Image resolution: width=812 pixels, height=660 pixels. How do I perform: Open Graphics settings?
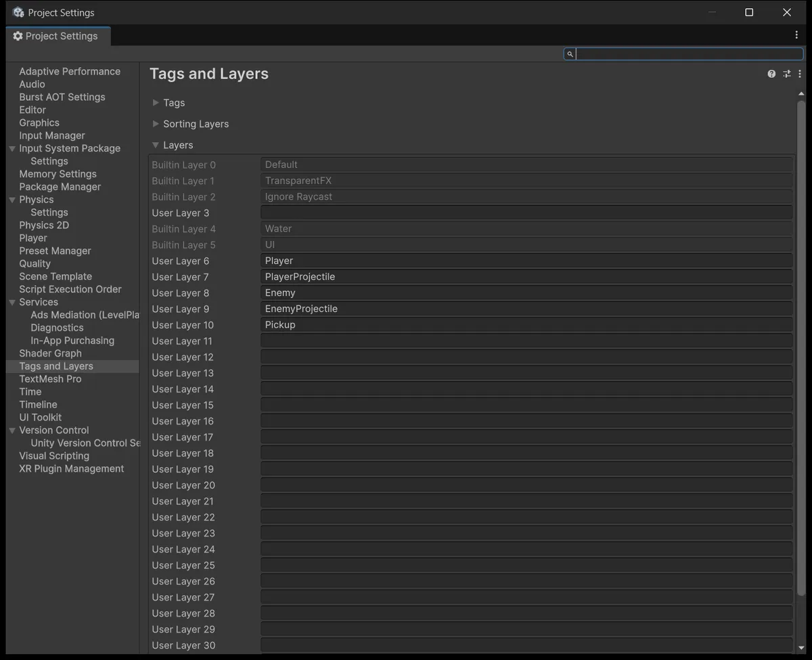[39, 123]
